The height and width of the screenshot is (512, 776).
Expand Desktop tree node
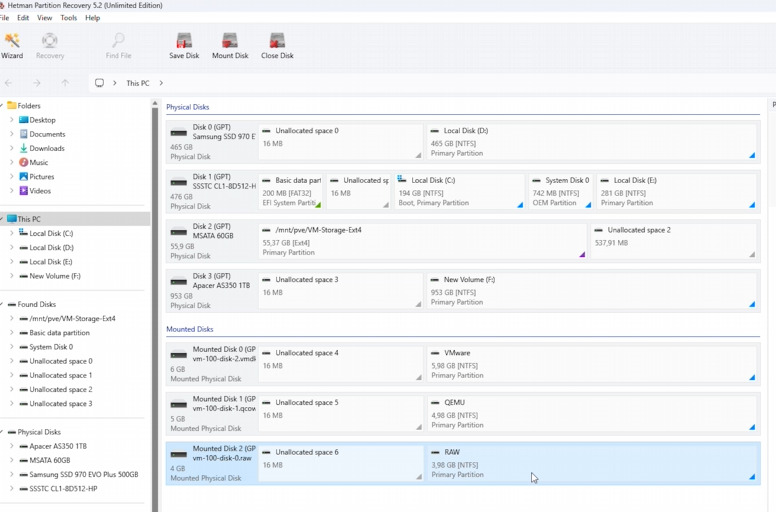tap(11, 120)
